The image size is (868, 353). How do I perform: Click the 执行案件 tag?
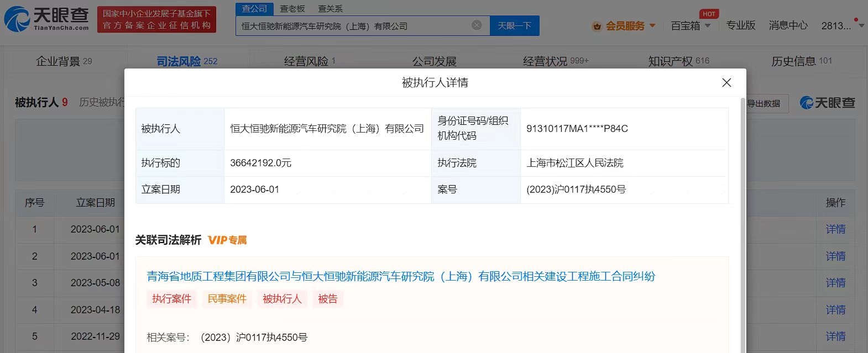[172, 299]
